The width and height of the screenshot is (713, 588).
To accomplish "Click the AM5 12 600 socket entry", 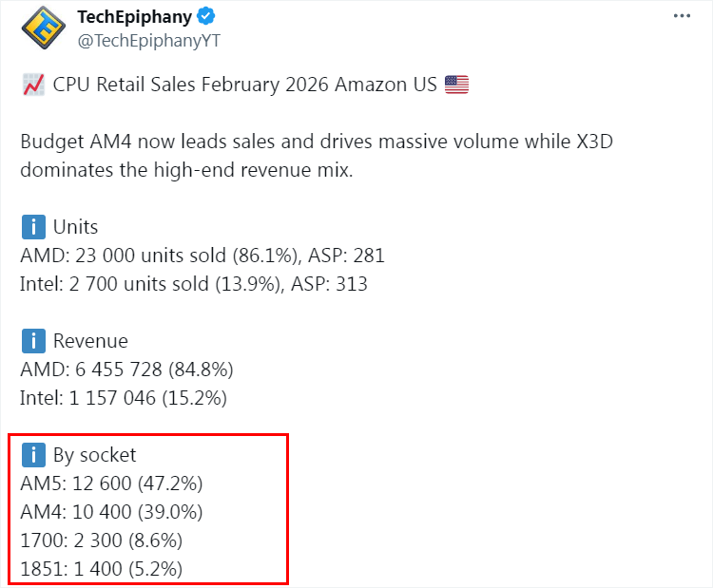I will click(x=111, y=484).
